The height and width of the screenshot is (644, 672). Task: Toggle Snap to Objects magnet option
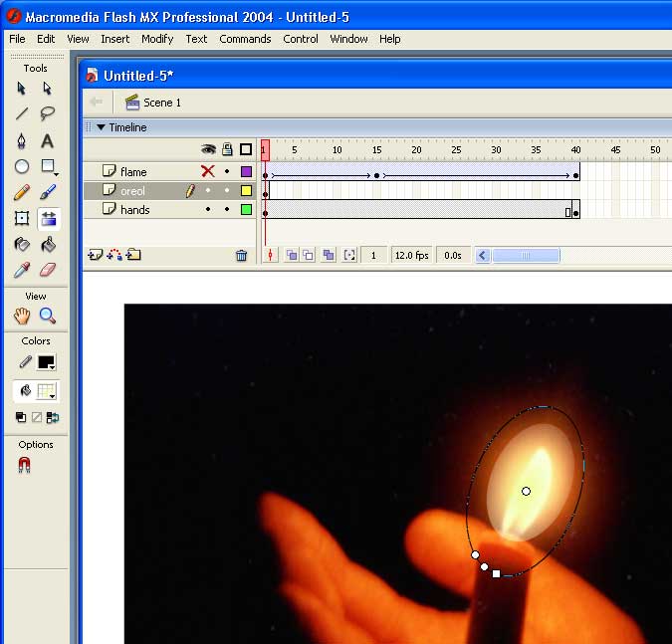pyautogui.click(x=25, y=465)
